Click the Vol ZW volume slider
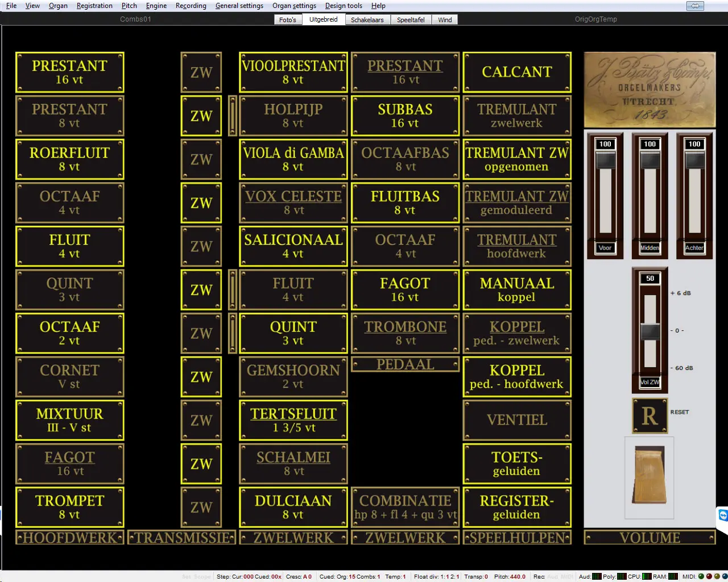 (x=650, y=331)
